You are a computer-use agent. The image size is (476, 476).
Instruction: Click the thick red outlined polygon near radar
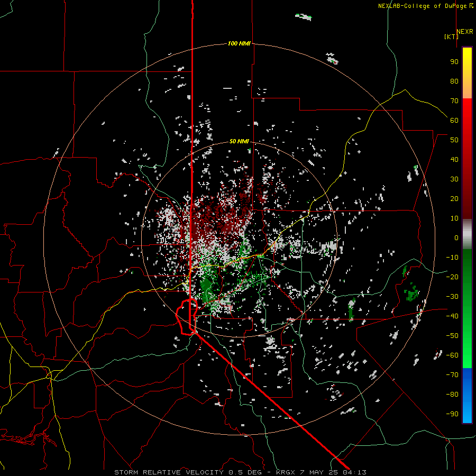point(187,317)
